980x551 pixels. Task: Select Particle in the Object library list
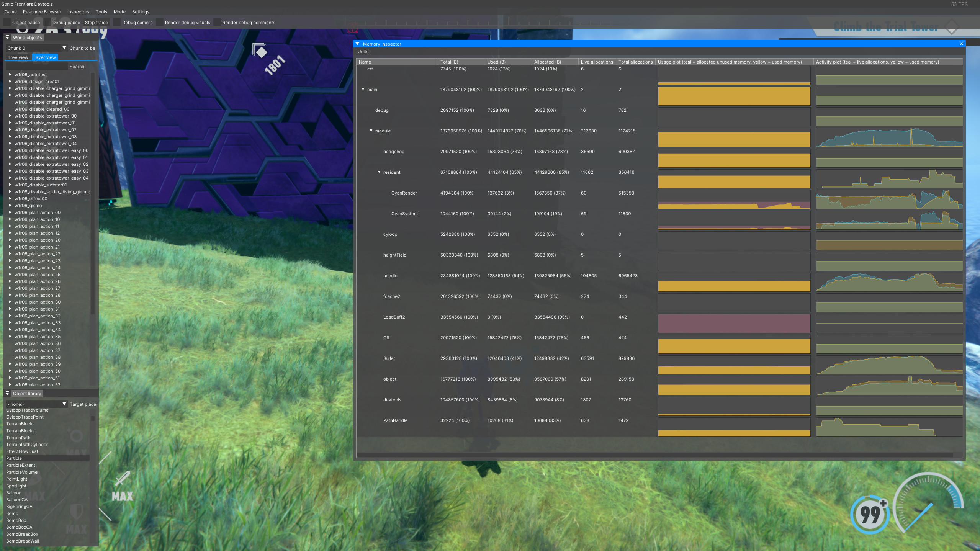(x=14, y=458)
